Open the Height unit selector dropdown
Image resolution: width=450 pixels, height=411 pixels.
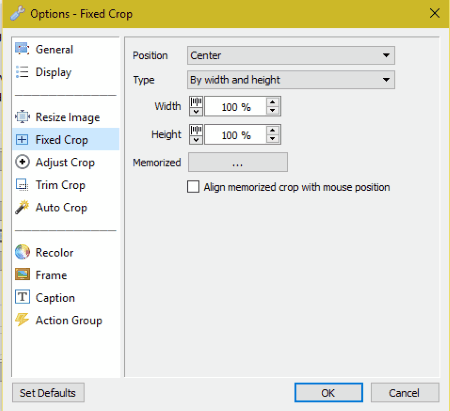pos(196,134)
